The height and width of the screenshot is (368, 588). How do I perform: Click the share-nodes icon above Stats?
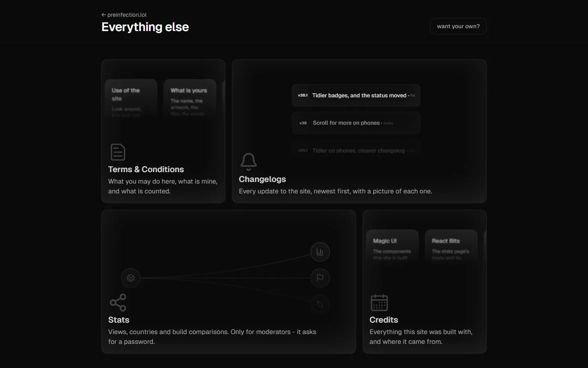[x=118, y=303]
